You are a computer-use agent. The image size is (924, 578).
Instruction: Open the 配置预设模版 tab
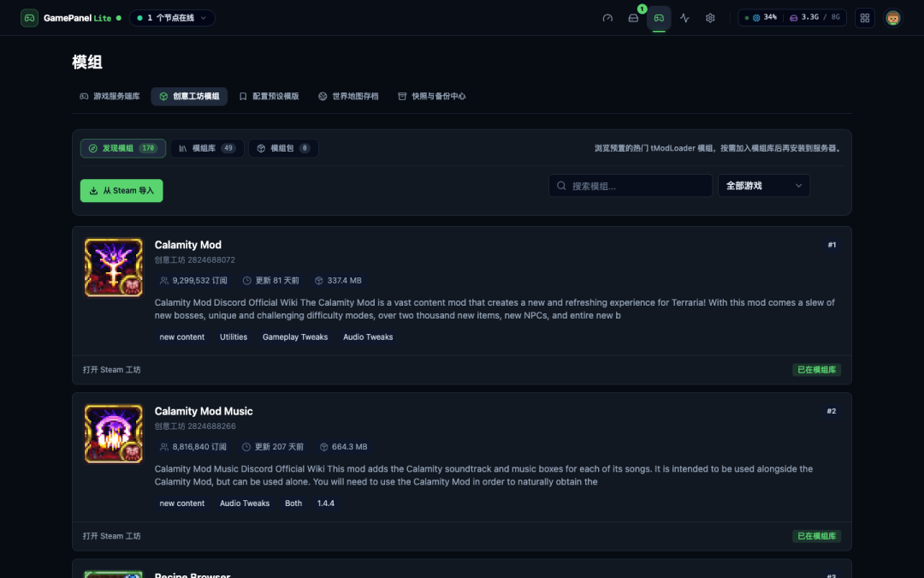[x=269, y=96]
